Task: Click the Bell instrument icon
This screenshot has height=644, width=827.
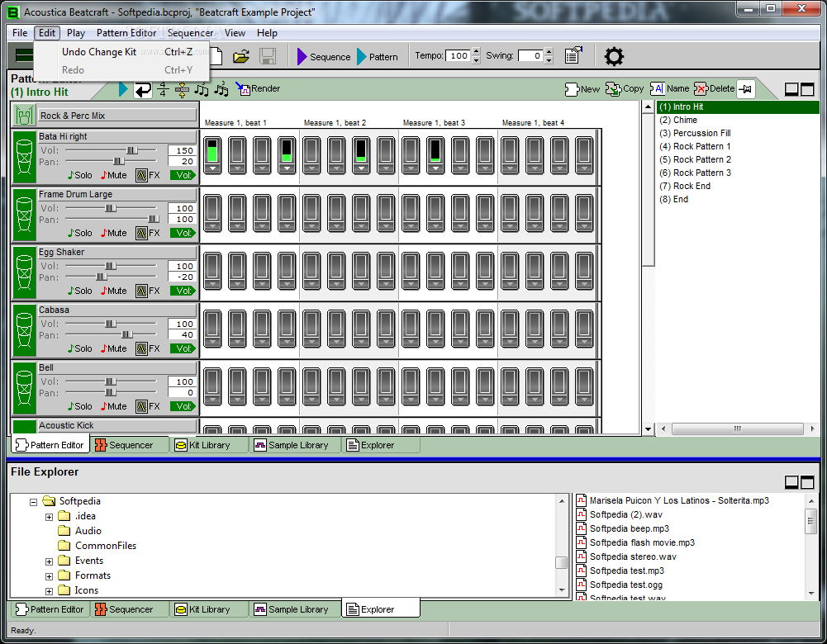Action: click(24, 388)
